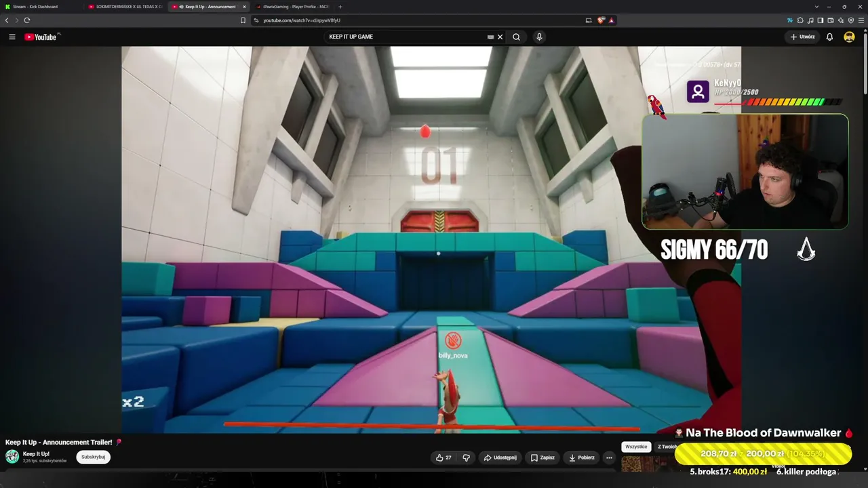Open a new browser tab
The width and height of the screenshot is (868, 488).
point(340,7)
